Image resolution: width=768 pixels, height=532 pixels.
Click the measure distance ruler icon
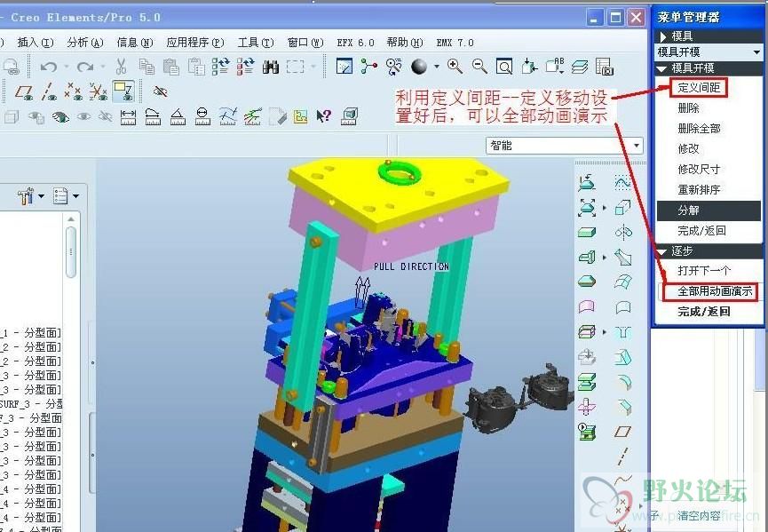(128, 116)
